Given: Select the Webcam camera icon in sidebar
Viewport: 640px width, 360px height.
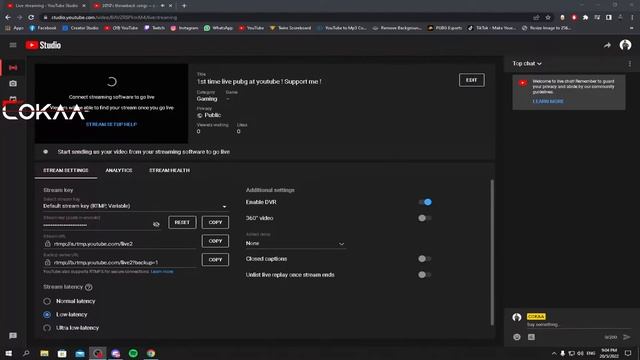Looking at the screenshot, I should pos(13,83).
